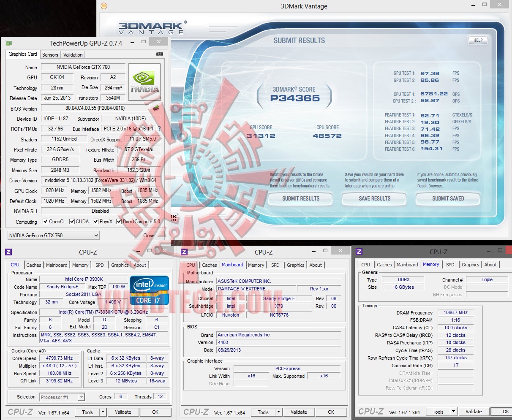Maximize the 3DMark Vantage window
Viewport: 512px width, 420px height.
[x=485, y=5]
